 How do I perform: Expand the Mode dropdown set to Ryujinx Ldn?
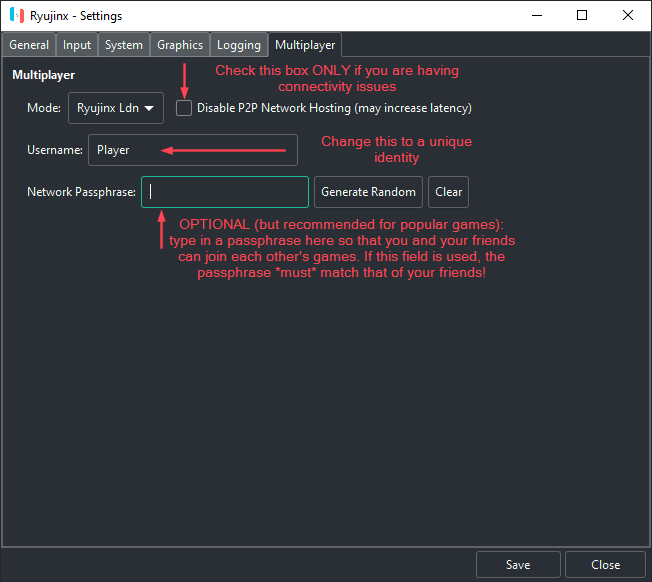click(x=116, y=108)
